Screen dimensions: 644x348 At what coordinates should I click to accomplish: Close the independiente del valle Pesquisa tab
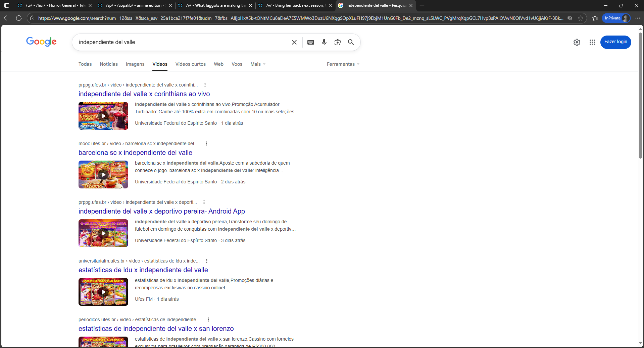coord(411,5)
